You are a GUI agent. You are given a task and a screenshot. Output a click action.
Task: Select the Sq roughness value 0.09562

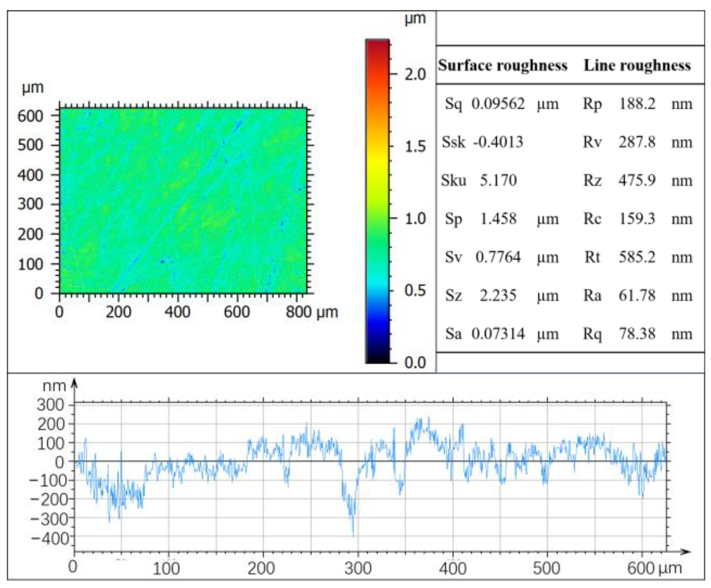click(498, 103)
